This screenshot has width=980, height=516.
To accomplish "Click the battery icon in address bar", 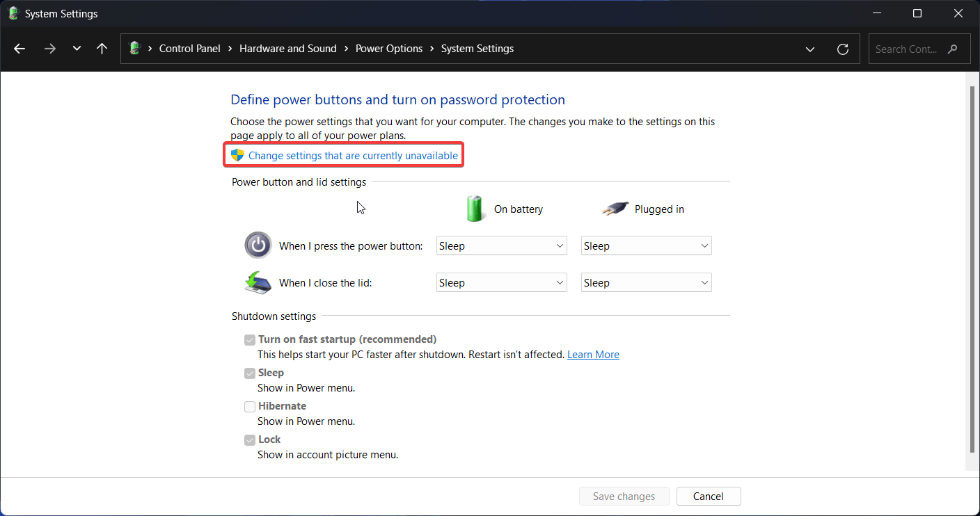I will click(x=135, y=48).
